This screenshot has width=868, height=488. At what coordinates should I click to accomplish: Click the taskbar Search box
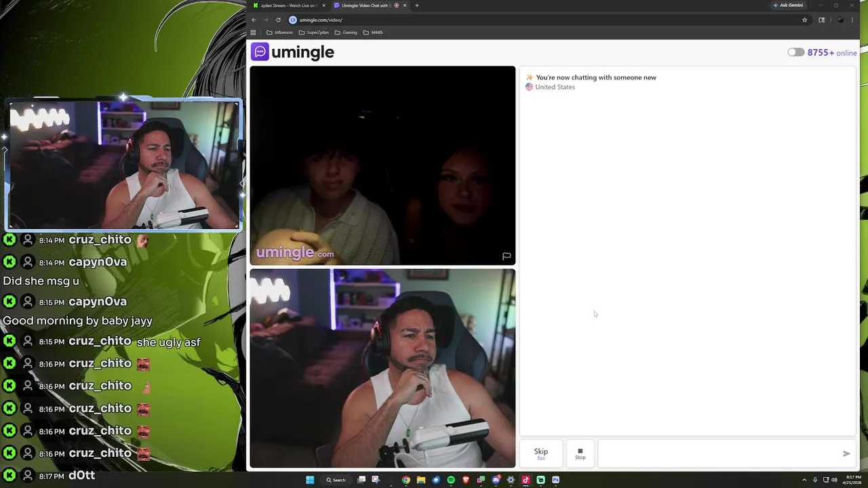(336, 480)
